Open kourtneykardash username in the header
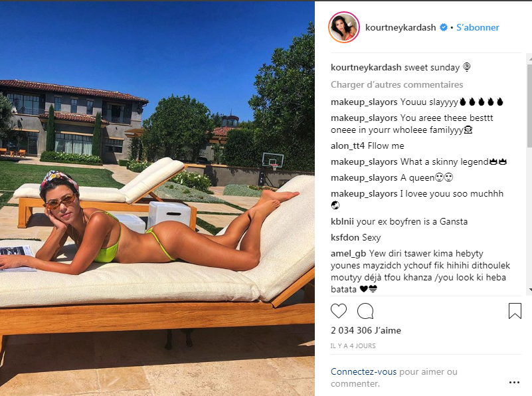The height and width of the screenshot is (396, 532). point(400,27)
